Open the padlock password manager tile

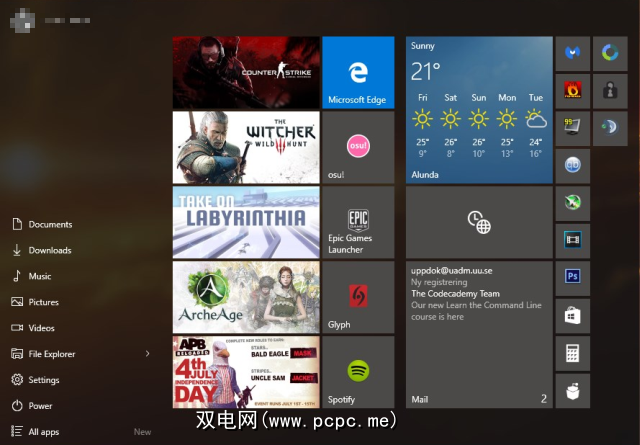coord(610,91)
